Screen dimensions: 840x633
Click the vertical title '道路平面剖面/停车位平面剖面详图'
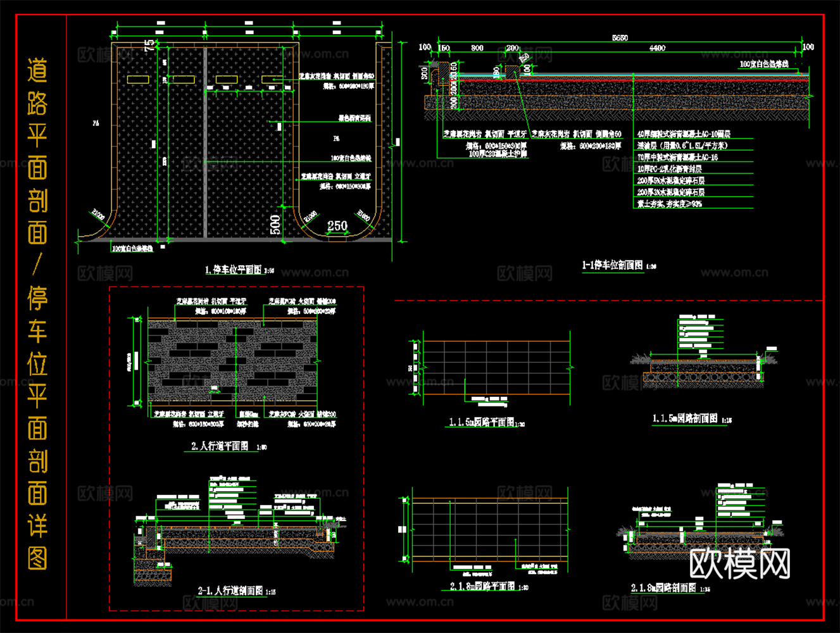pos(37,315)
